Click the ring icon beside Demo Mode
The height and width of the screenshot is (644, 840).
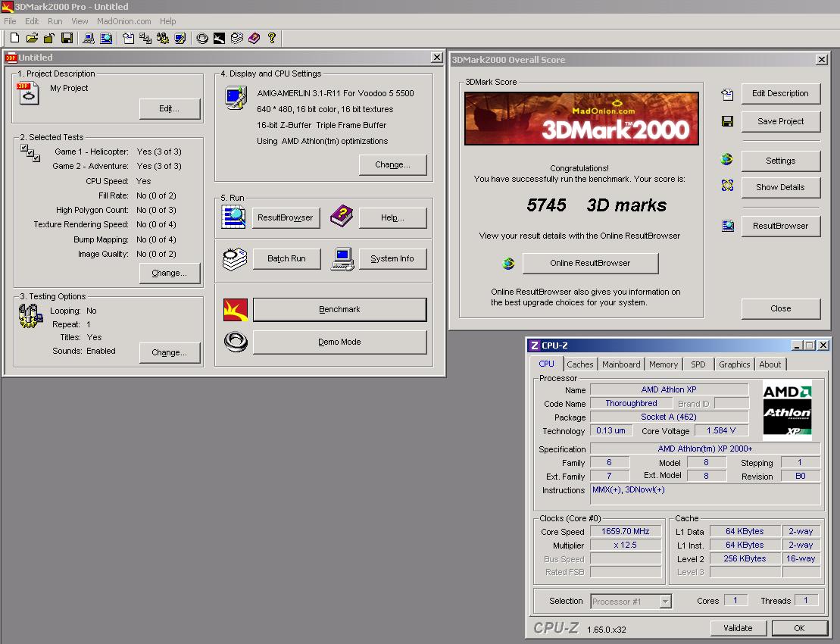(x=236, y=341)
